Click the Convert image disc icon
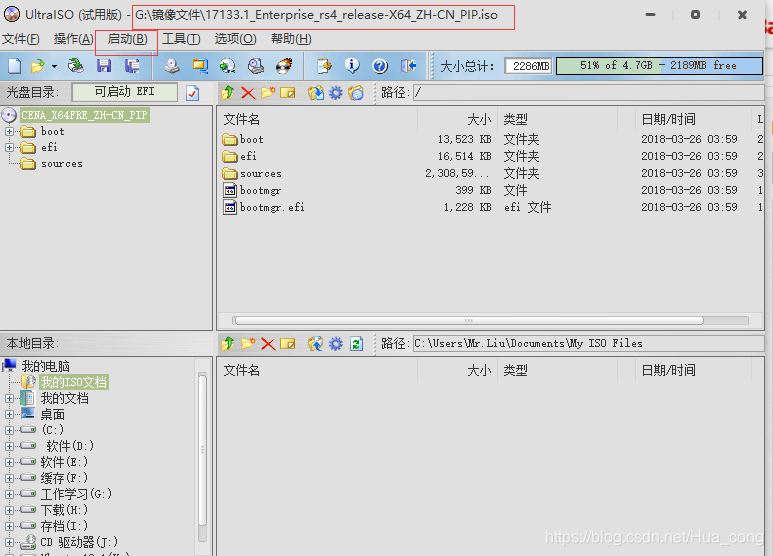The height and width of the screenshot is (556, 773). coord(227,66)
